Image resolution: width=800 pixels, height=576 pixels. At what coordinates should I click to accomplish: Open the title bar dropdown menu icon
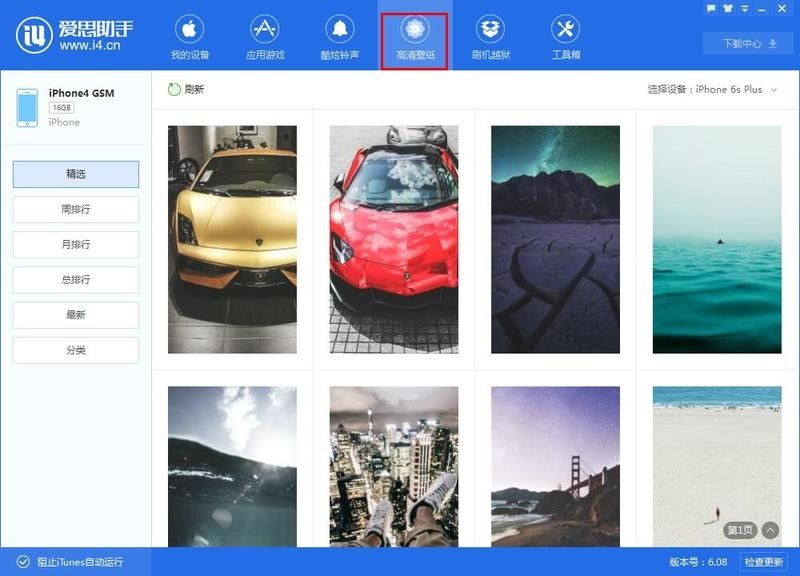745,8
